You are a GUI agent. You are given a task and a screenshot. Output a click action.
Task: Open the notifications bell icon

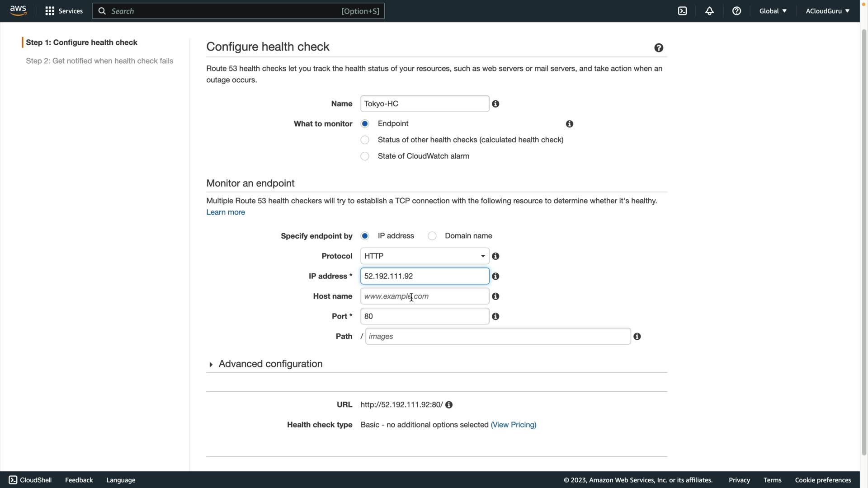pos(709,11)
